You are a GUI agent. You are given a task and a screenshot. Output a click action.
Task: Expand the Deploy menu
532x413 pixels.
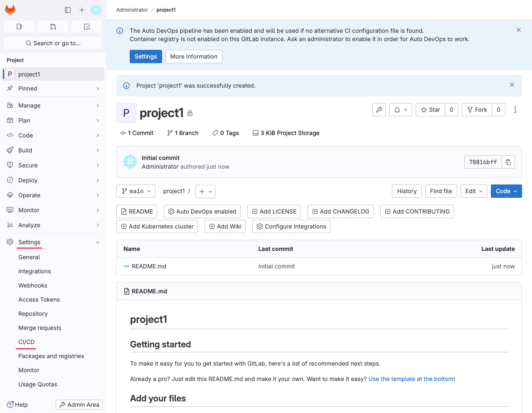(x=53, y=180)
